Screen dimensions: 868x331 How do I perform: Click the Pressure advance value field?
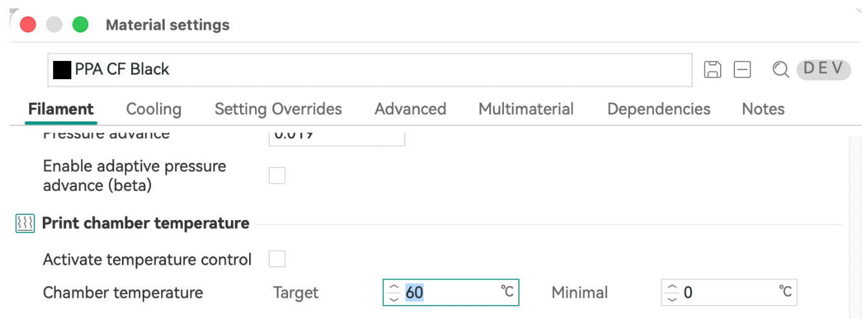pos(337,136)
